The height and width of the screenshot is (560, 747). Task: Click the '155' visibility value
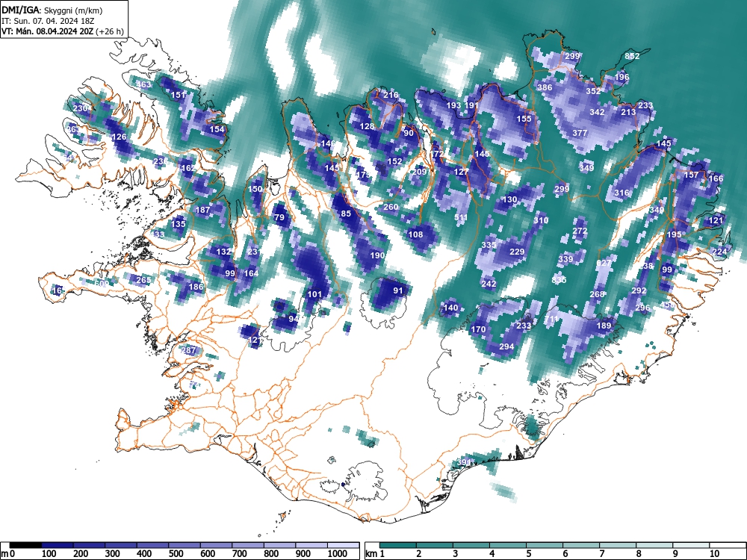[524, 119]
